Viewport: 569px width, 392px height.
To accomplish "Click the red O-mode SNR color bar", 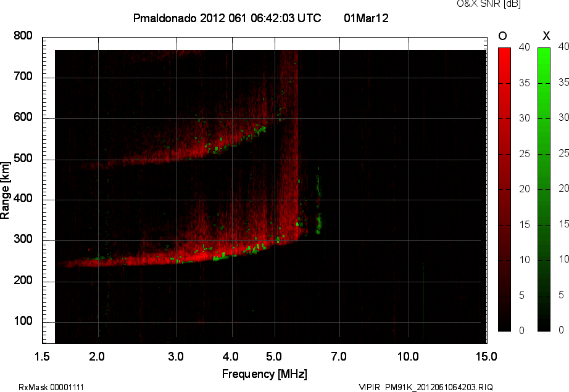I will coord(504,189).
